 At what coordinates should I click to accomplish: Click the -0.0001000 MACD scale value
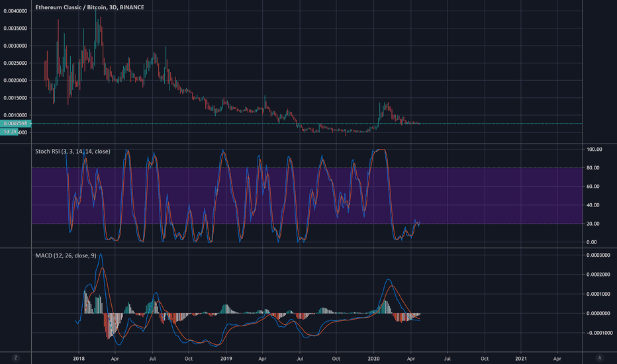[599, 333]
